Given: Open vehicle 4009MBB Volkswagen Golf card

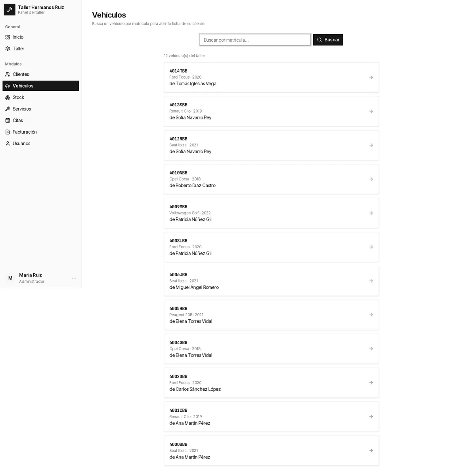Looking at the screenshot, I should coord(272,213).
